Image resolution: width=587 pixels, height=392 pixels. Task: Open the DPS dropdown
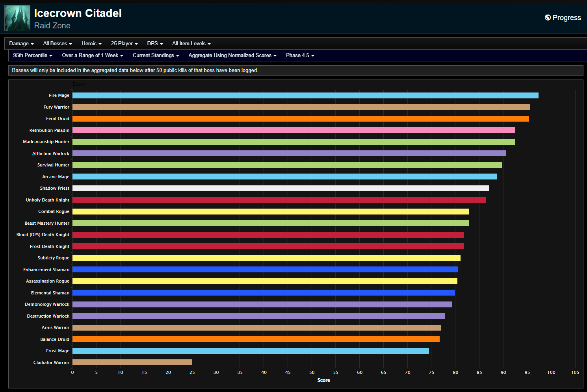coord(154,43)
